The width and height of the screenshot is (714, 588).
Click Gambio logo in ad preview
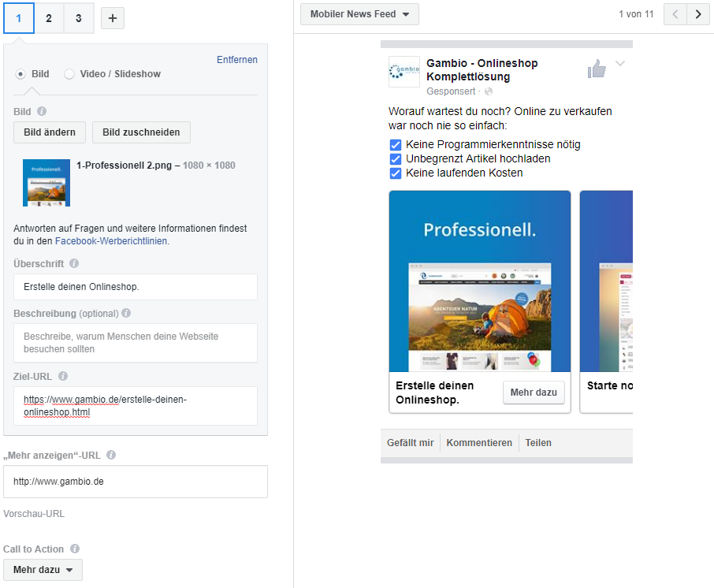point(404,72)
